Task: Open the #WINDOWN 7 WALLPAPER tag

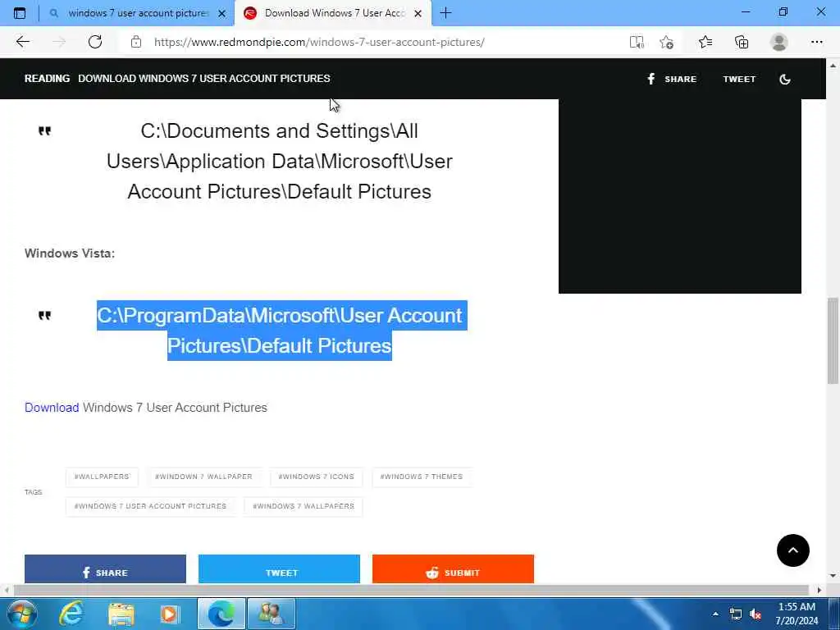Action: (x=203, y=477)
